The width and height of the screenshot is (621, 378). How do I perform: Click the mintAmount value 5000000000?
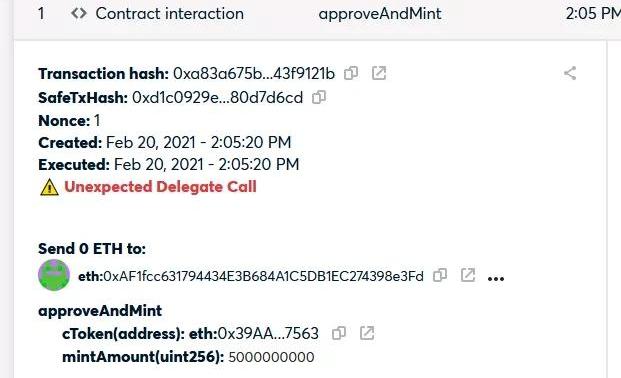pyautogui.click(x=271, y=357)
